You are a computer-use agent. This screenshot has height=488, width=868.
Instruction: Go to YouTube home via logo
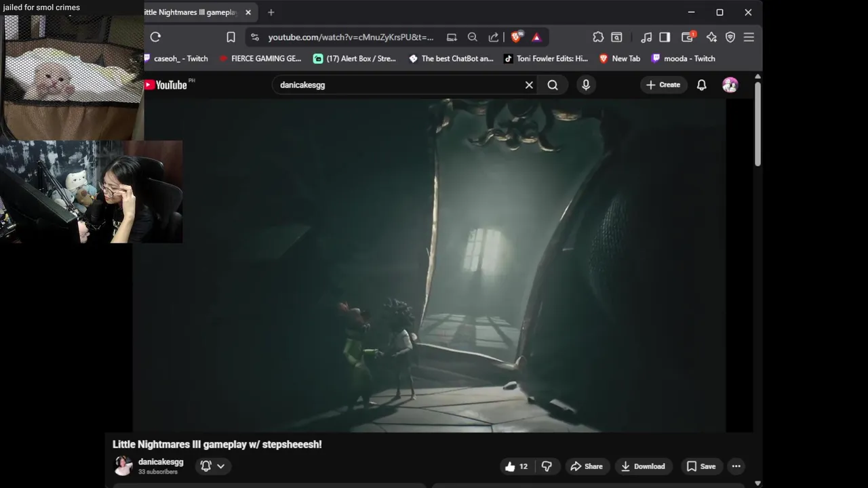point(165,85)
